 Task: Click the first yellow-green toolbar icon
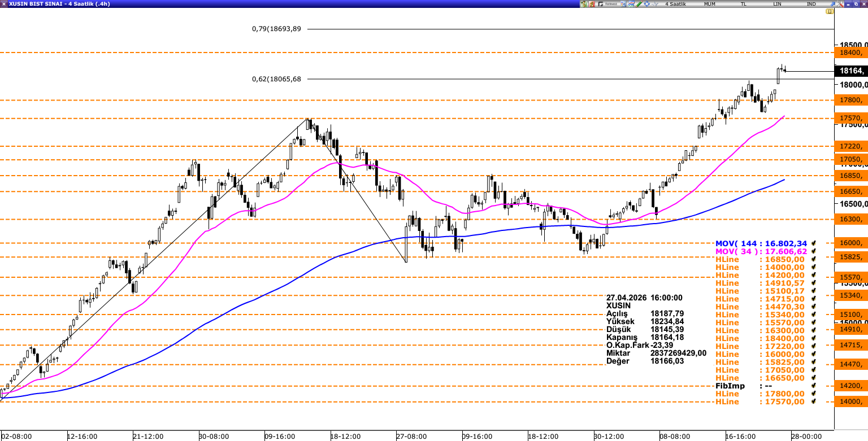585,4
